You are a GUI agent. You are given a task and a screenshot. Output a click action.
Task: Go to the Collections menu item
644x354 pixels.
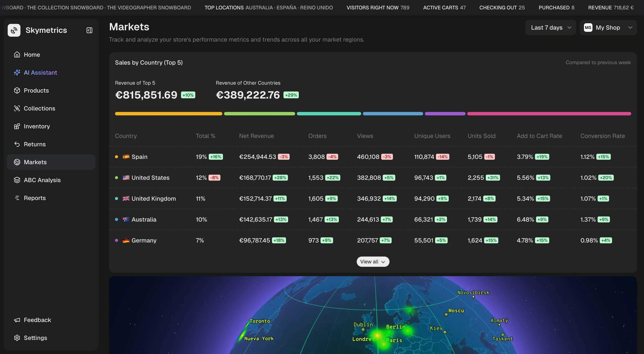39,108
